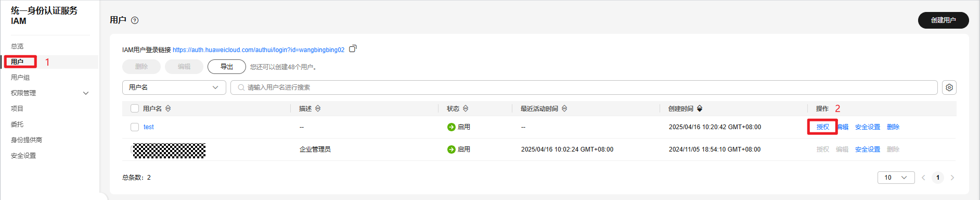
Task: Sort by 用户名 column arrows
Action: pyautogui.click(x=168, y=108)
